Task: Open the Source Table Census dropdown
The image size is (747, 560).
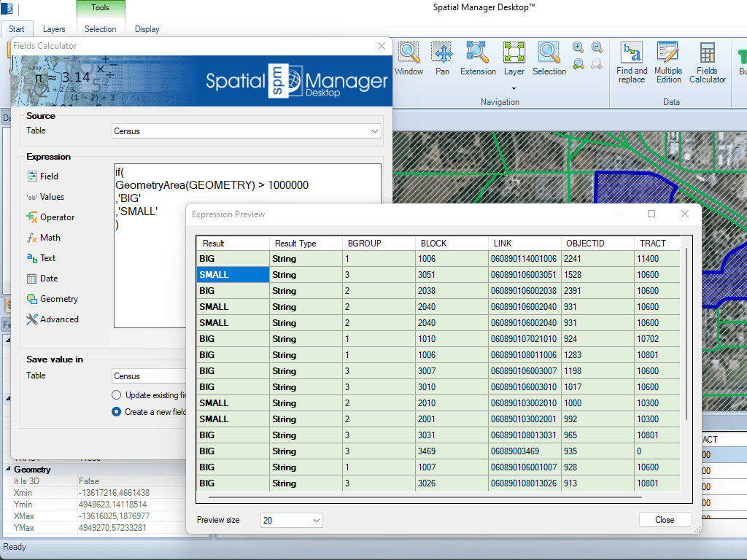Action: 247,131
